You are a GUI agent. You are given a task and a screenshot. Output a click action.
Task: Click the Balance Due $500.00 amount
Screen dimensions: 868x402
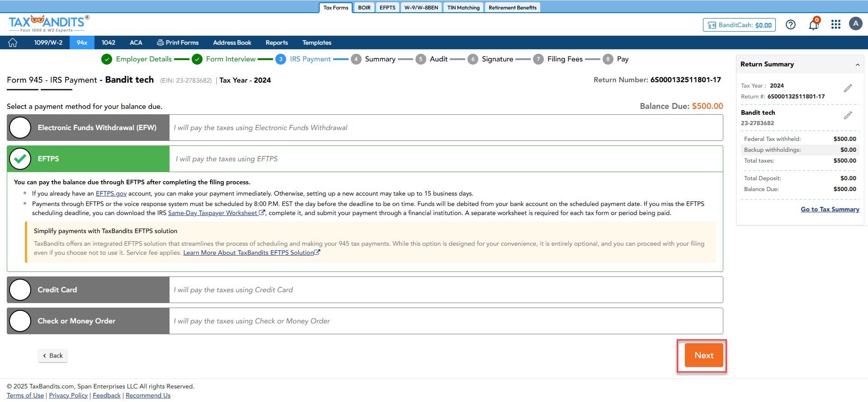[x=708, y=106]
